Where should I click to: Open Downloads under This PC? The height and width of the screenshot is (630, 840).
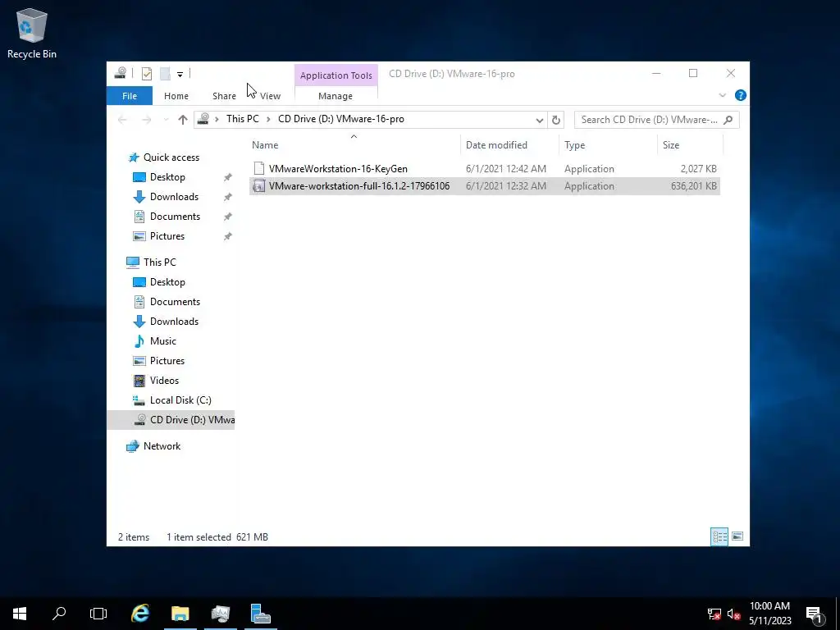point(174,322)
